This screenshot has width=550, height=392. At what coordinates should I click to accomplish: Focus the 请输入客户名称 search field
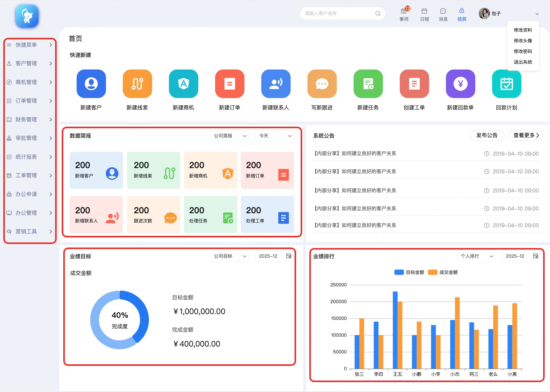click(342, 13)
